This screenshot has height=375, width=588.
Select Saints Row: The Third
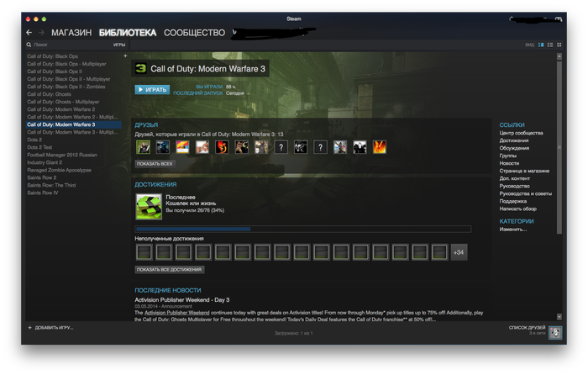[x=51, y=185]
